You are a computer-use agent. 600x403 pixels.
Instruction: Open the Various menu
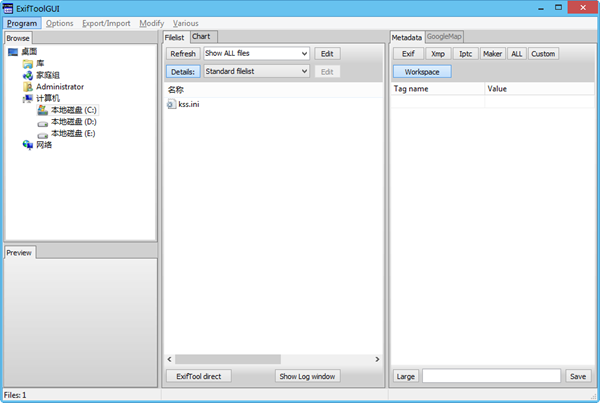tap(186, 23)
